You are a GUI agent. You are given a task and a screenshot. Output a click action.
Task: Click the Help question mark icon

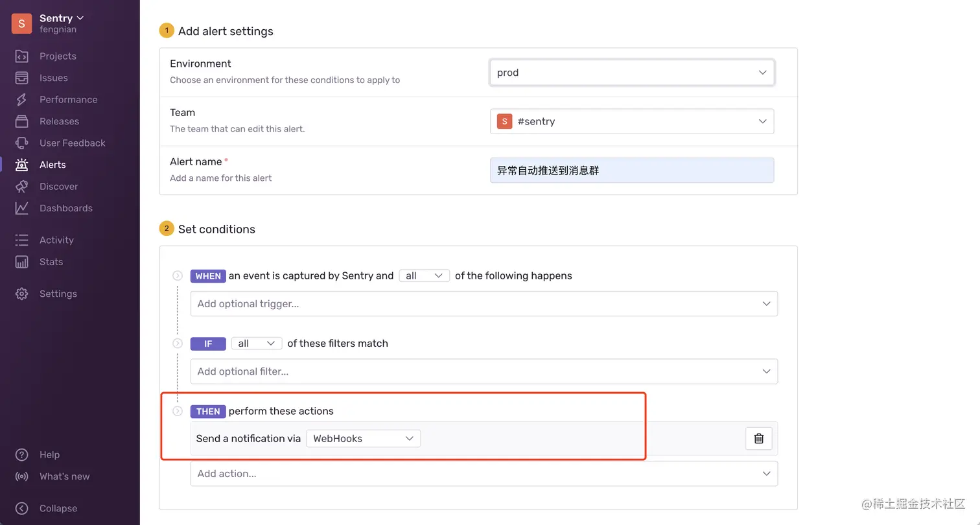point(21,455)
